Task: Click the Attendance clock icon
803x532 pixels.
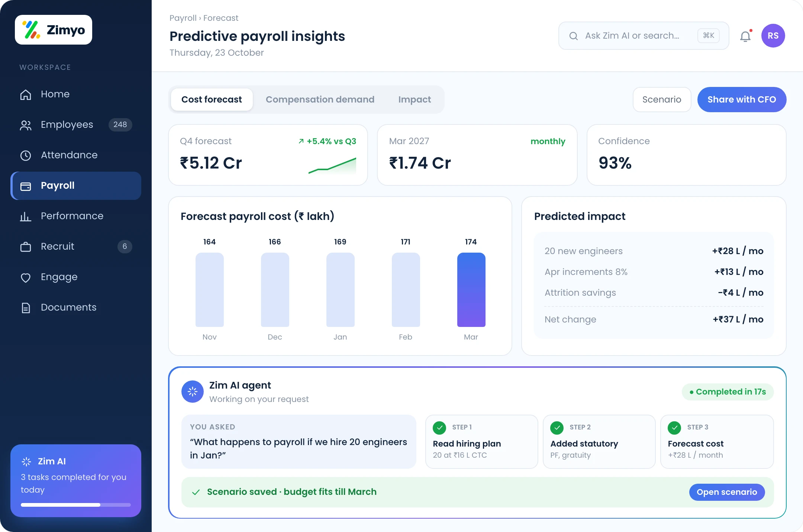Action: click(x=26, y=155)
